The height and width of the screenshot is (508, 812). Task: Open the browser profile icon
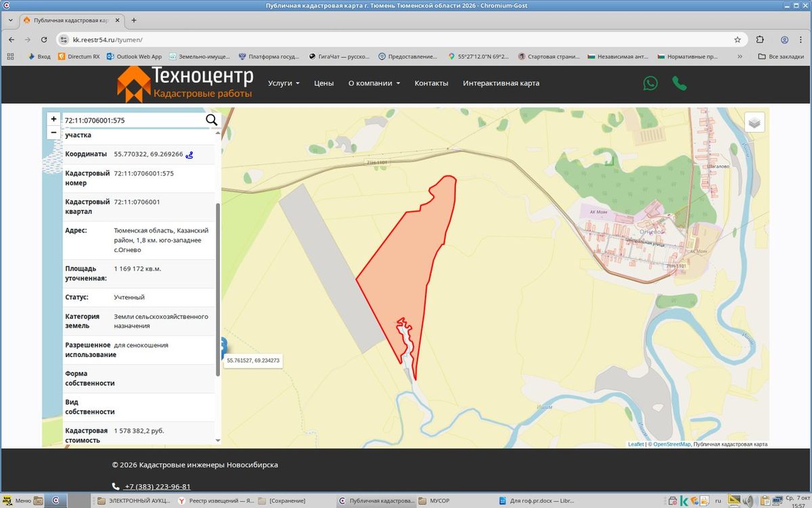[x=784, y=39]
